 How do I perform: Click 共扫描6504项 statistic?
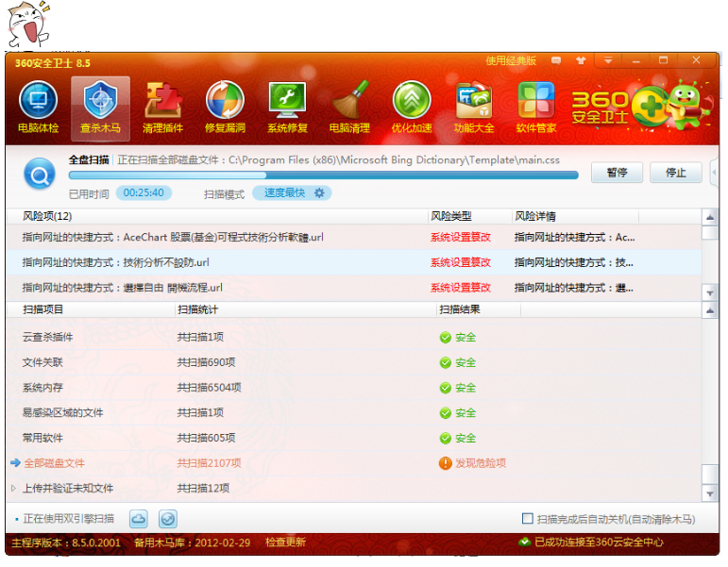[209, 388]
